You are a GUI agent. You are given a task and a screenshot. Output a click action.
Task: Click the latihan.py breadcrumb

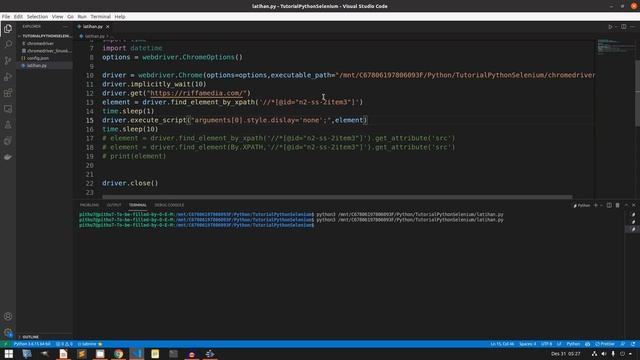point(94,36)
